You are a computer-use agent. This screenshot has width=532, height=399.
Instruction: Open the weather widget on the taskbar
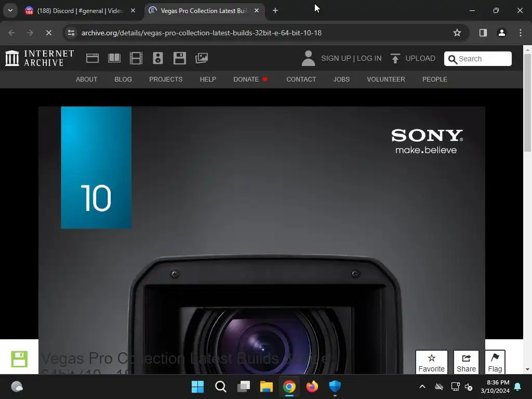17,387
